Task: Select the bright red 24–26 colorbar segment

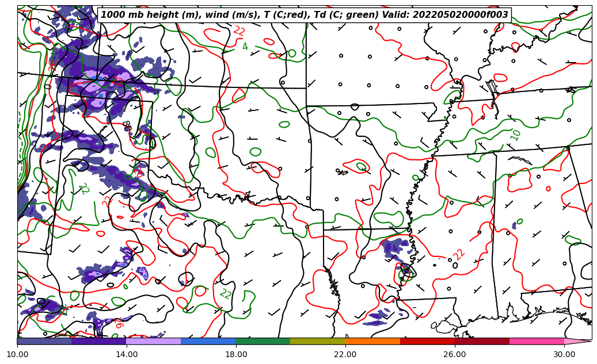Action: [x=427, y=341]
